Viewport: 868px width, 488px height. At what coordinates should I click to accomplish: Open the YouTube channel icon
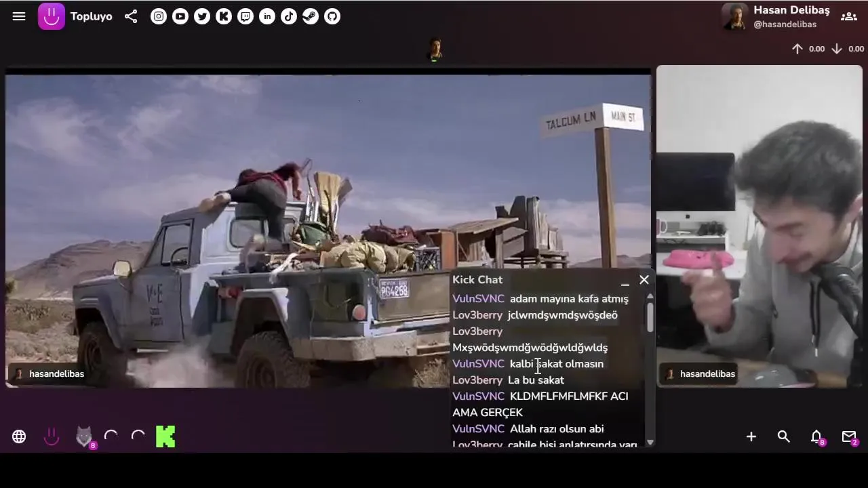pyautogui.click(x=180, y=16)
